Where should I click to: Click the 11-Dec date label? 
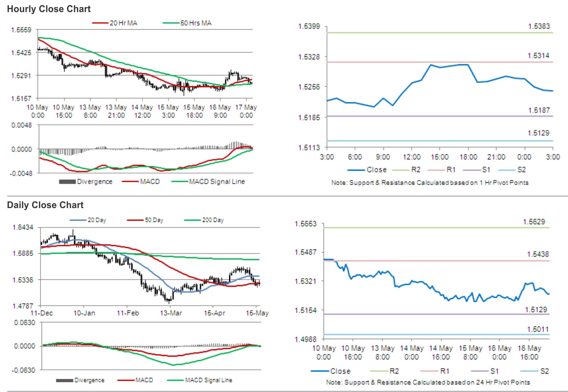tap(42, 313)
